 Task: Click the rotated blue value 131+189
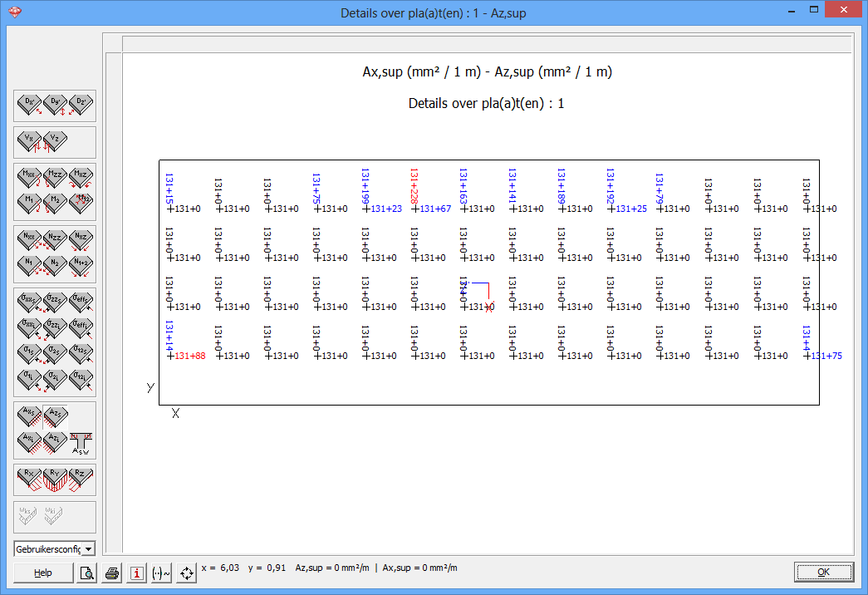pos(561,186)
